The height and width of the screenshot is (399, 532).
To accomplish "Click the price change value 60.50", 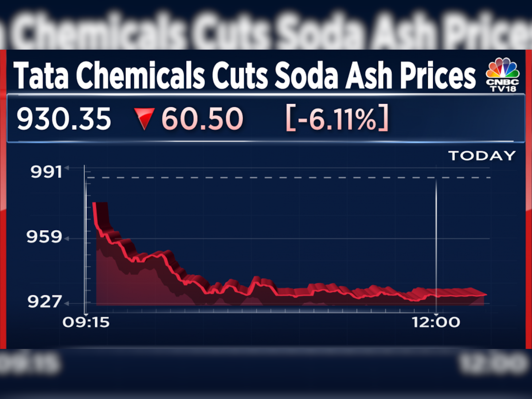I will 202,120.
